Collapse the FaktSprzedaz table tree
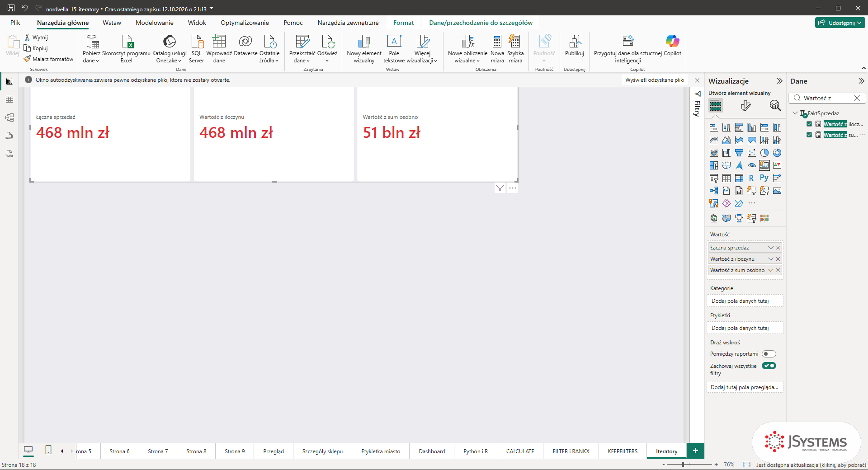 tap(795, 113)
